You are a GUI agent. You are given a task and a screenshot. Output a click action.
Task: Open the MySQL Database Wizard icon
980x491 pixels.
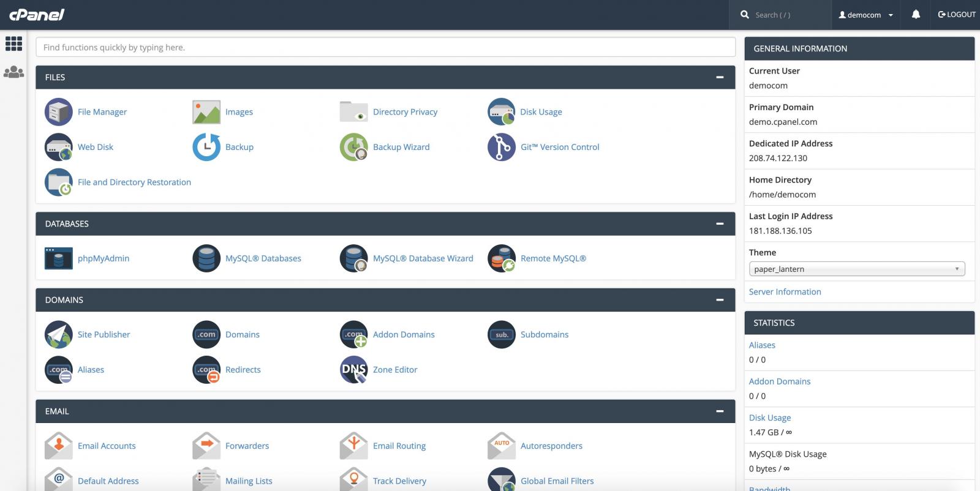(354, 258)
